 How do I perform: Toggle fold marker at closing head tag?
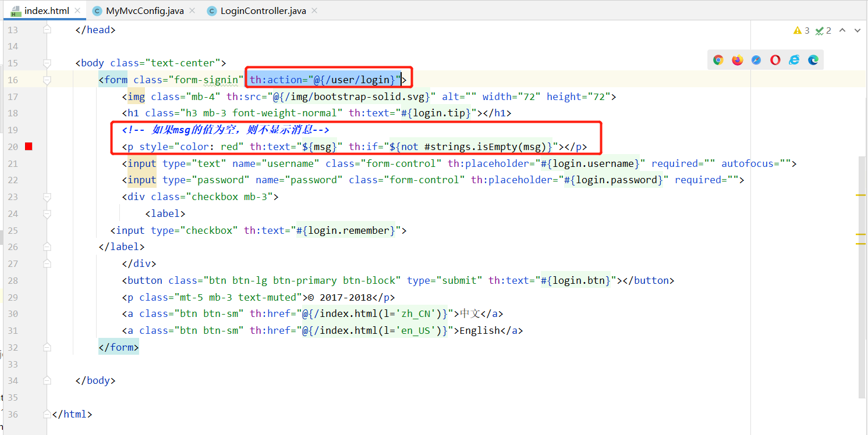coord(47,30)
